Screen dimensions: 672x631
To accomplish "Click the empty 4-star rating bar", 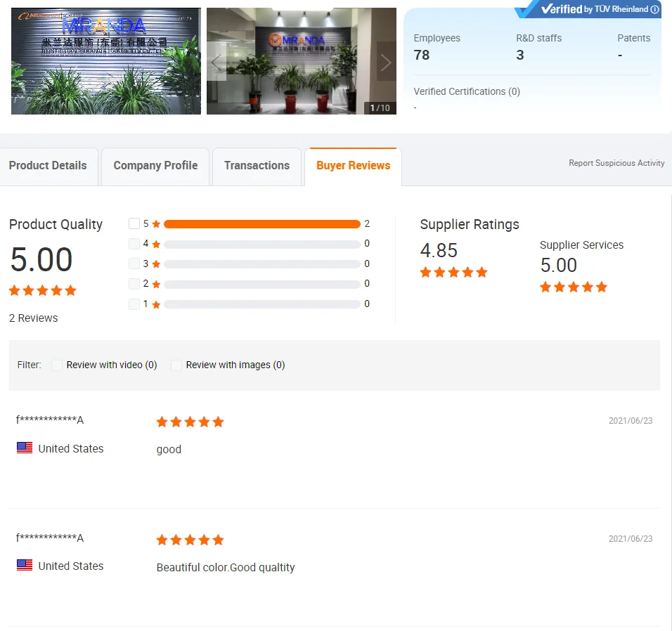I will click(262, 244).
